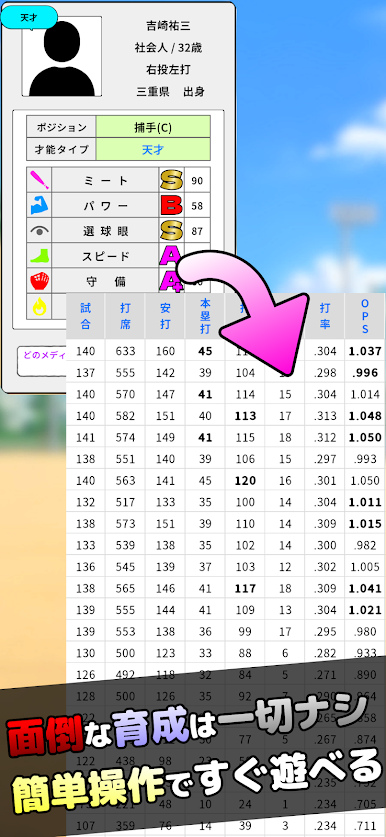Click the bold 117 cell
Image resolution: width=386 pixels, height=837 pixels.
click(x=245, y=588)
